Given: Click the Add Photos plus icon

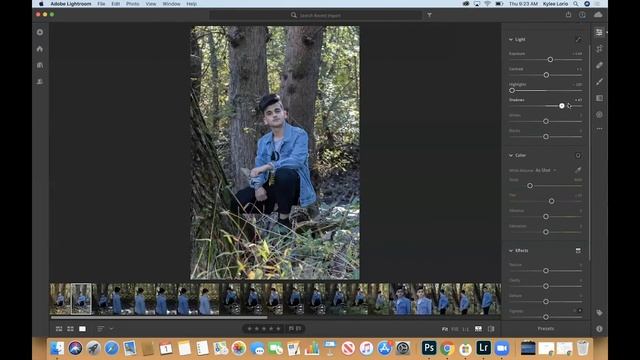Looking at the screenshot, I should [x=40, y=32].
